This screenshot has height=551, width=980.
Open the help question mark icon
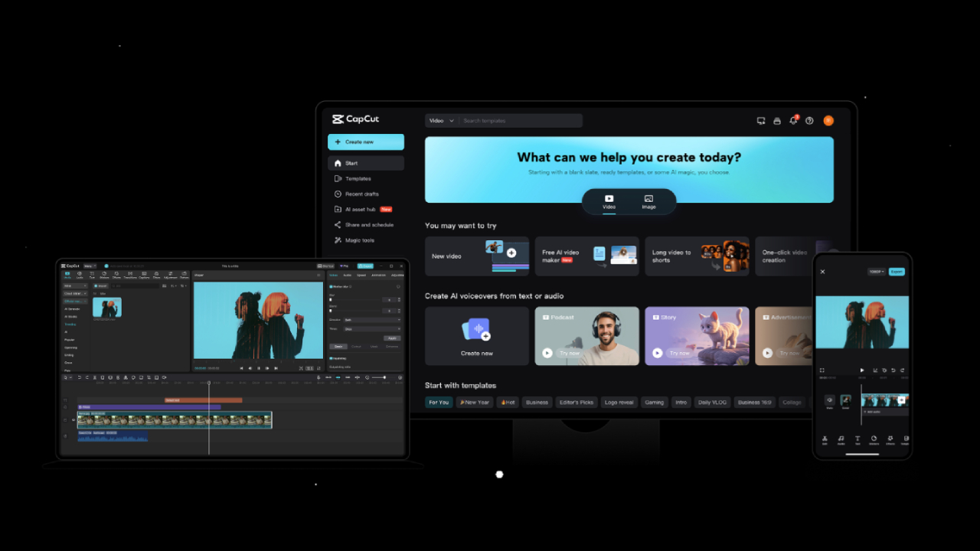(809, 121)
